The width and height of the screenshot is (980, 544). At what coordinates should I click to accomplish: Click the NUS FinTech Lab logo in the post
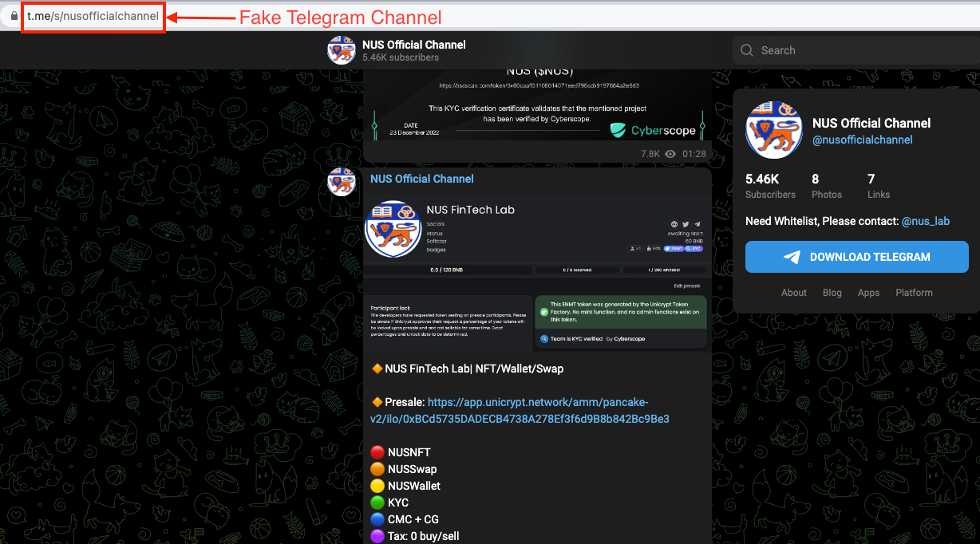point(393,229)
